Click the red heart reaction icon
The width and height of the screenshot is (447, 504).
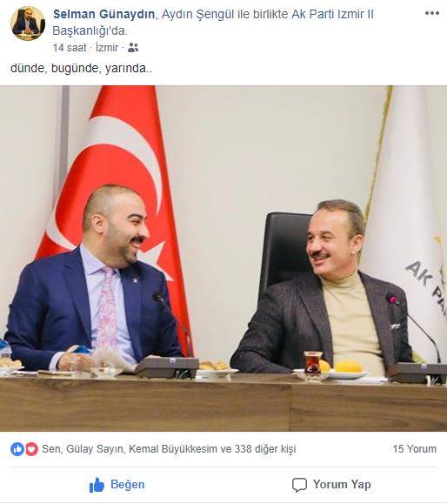click(x=31, y=449)
